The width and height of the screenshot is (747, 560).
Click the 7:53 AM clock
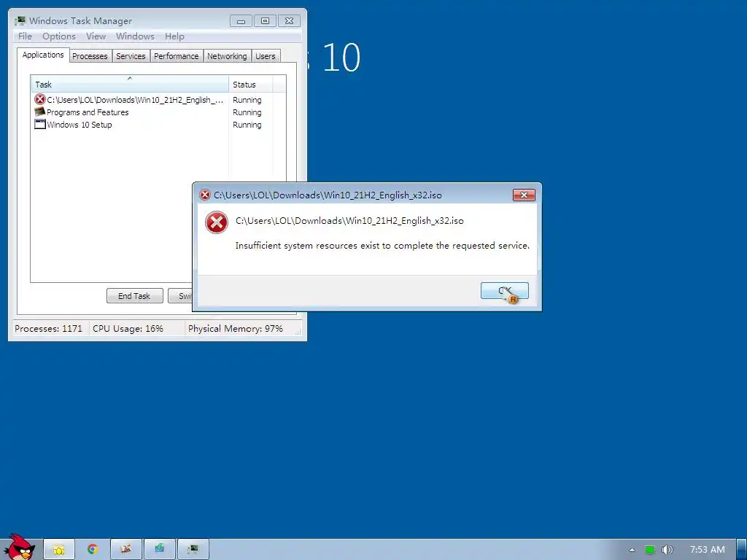707,550
